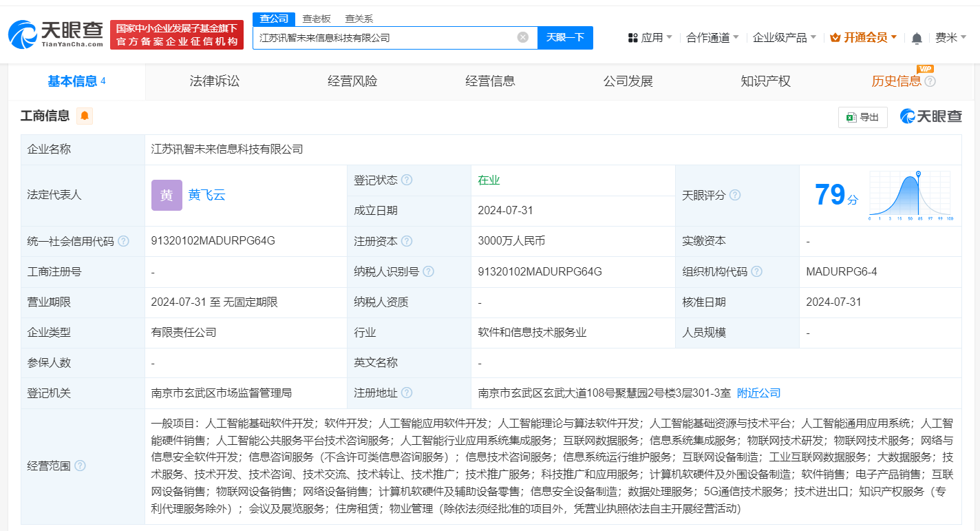The width and height of the screenshot is (980, 531).
Task: Open the 费米 user account dropdown
Action: point(950,37)
